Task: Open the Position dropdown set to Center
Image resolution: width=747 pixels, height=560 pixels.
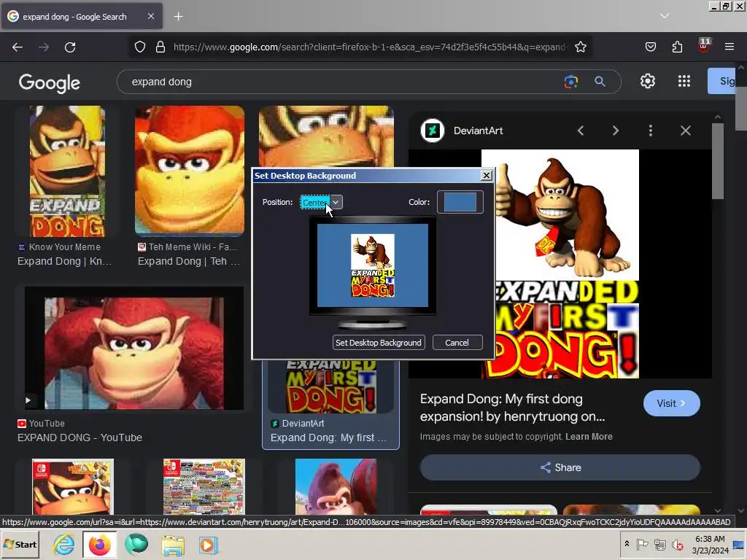Action: click(x=321, y=203)
